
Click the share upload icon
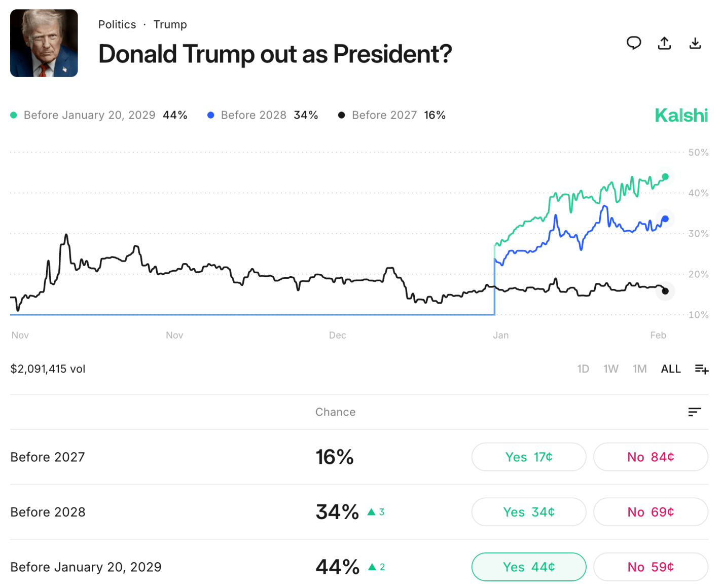point(664,43)
